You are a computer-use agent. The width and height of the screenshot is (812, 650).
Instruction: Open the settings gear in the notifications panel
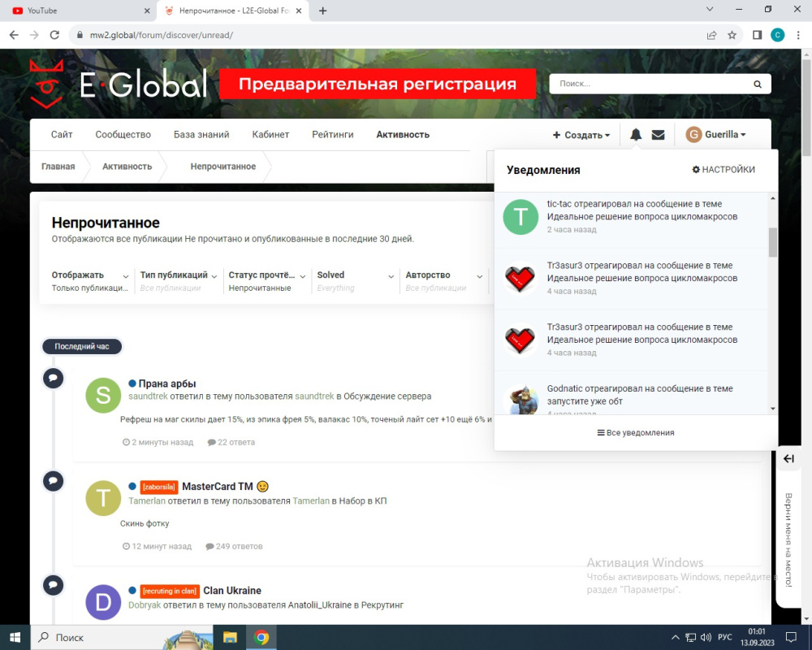pos(723,170)
